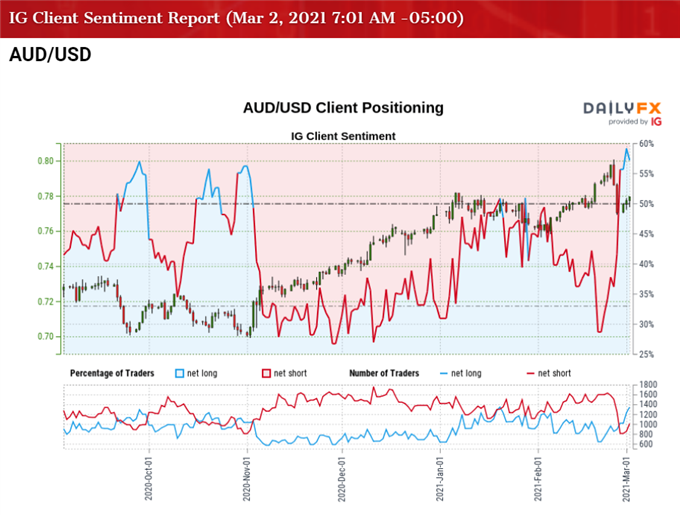Viewport: 680px width, 515px height.
Task: Click the 800 traders axis label
Action: coord(646,434)
